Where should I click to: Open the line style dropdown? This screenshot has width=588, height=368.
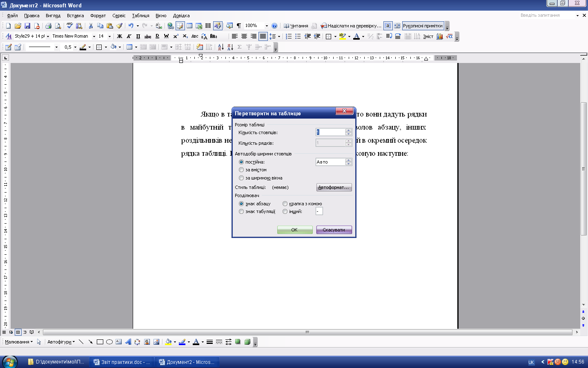[x=56, y=47]
